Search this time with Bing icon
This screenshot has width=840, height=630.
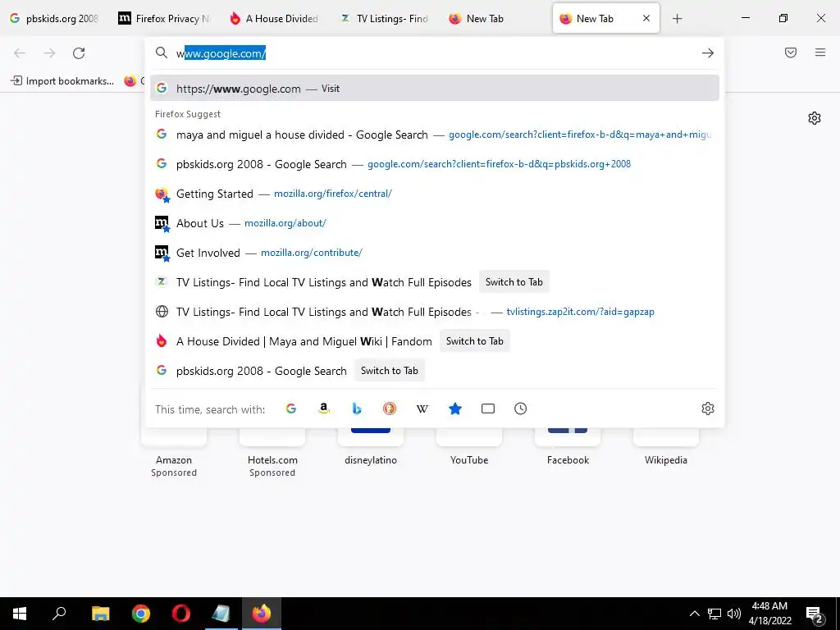[357, 409]
